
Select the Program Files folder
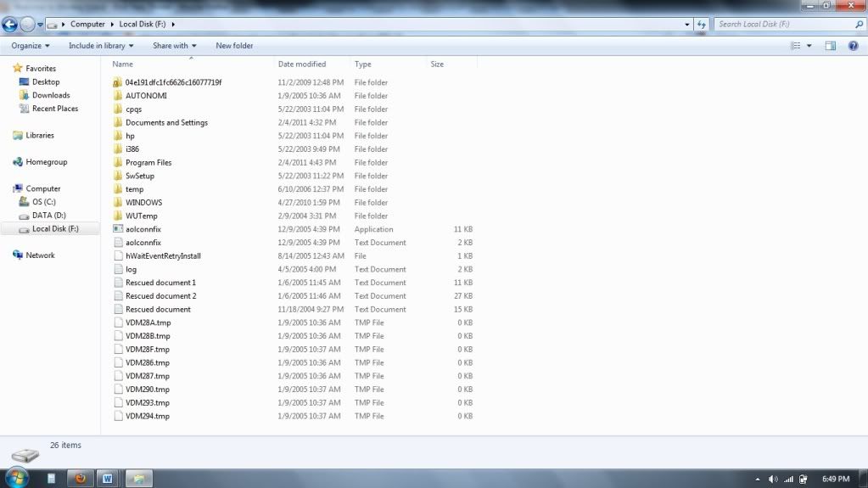[148, 162]
